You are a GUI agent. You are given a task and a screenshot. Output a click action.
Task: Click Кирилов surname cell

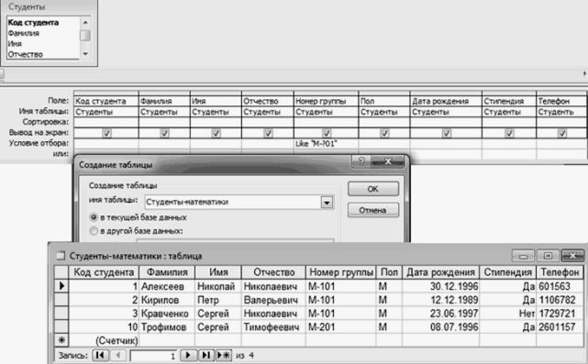pyautogui.click(x=167, y=300)
